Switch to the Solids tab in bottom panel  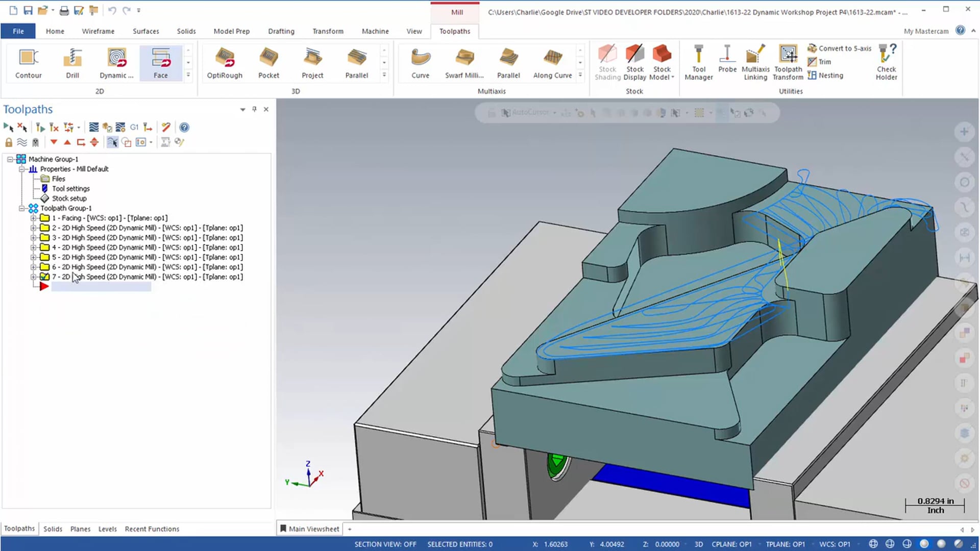click(x=52, y=528)
